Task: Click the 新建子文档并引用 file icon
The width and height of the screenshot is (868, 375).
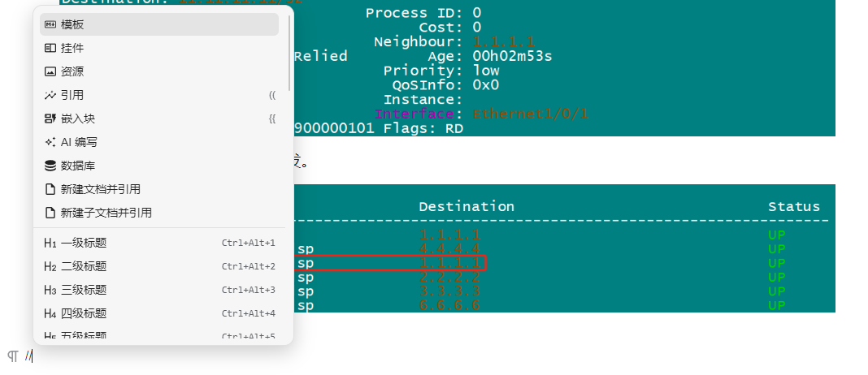Action: point(50,213)
